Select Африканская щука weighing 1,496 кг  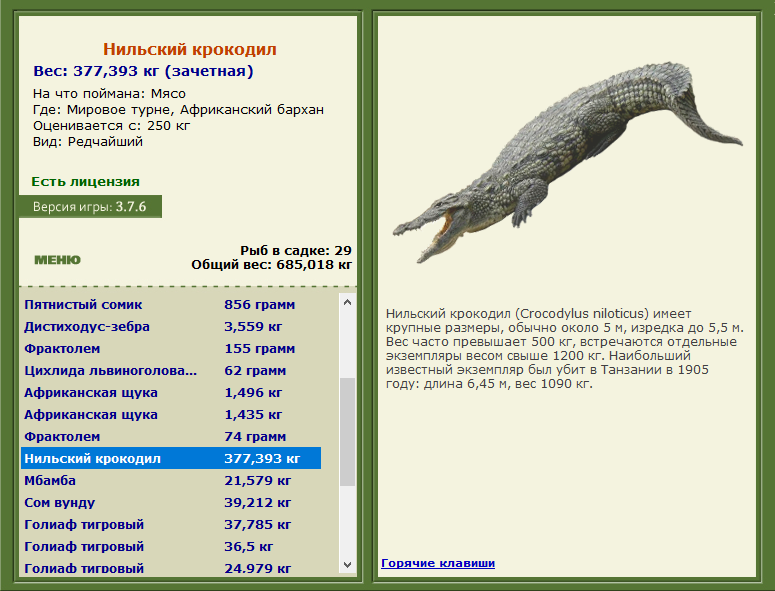pos(171,392)
